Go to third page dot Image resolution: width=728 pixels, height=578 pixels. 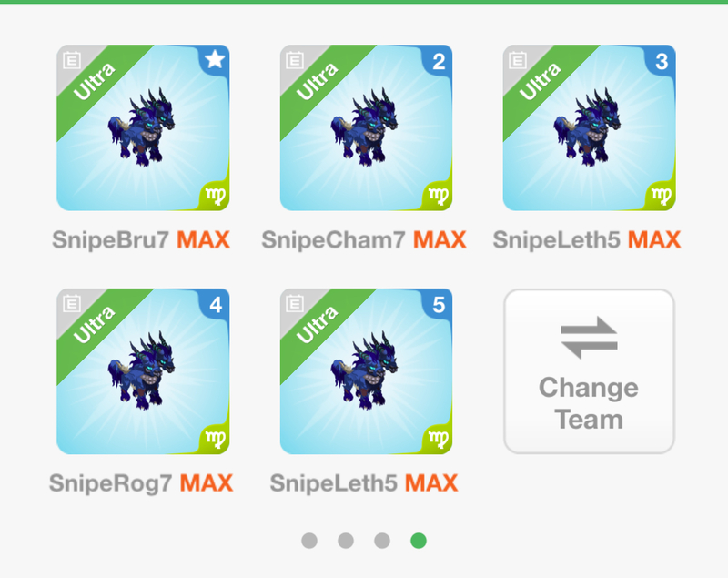click(x=382, y=541)
